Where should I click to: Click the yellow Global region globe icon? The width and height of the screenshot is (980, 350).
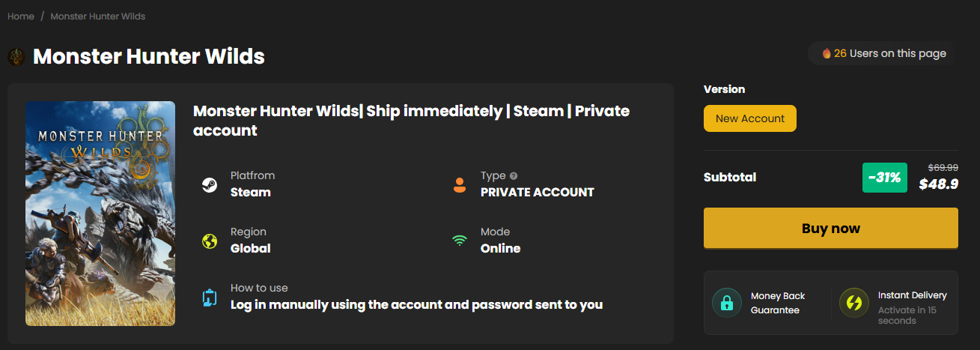pyautogui.click(x=210, y=241)
